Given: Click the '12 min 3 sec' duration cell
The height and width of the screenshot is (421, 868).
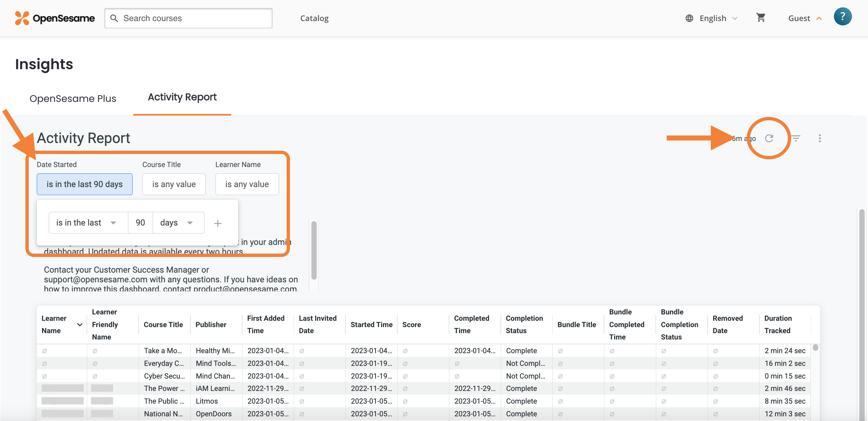Looking at the screenshot, I should click(785, 414).
